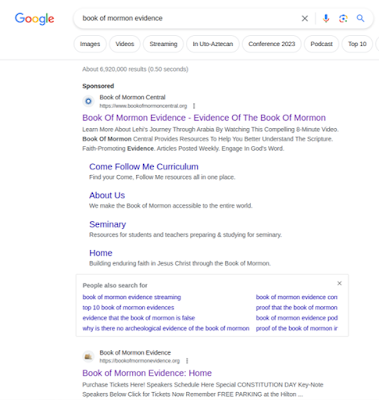Filter results by Conference 2023
This screenshot has width=379, height=400.
tap(272, 44)
